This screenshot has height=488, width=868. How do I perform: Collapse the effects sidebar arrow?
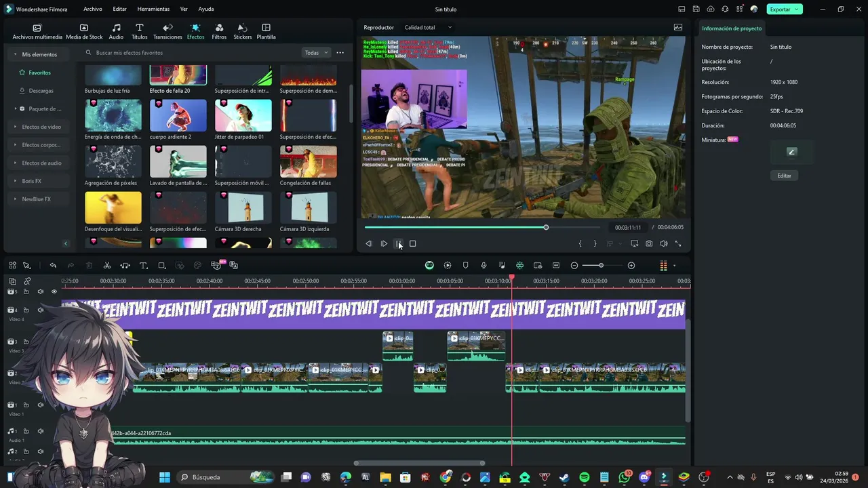[x=66, y=243]
